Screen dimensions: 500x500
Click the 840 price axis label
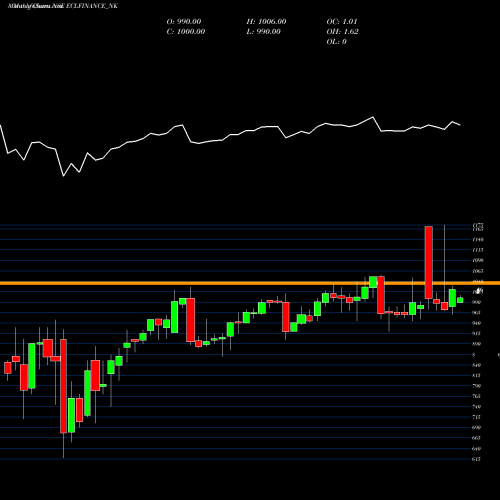point(477,365)
